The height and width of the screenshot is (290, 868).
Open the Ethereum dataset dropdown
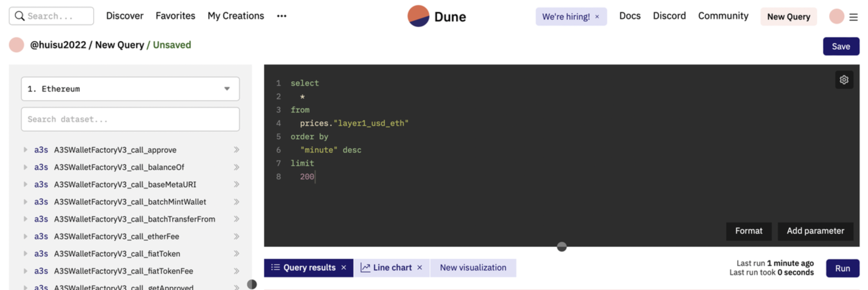click(x=130, y=89)
